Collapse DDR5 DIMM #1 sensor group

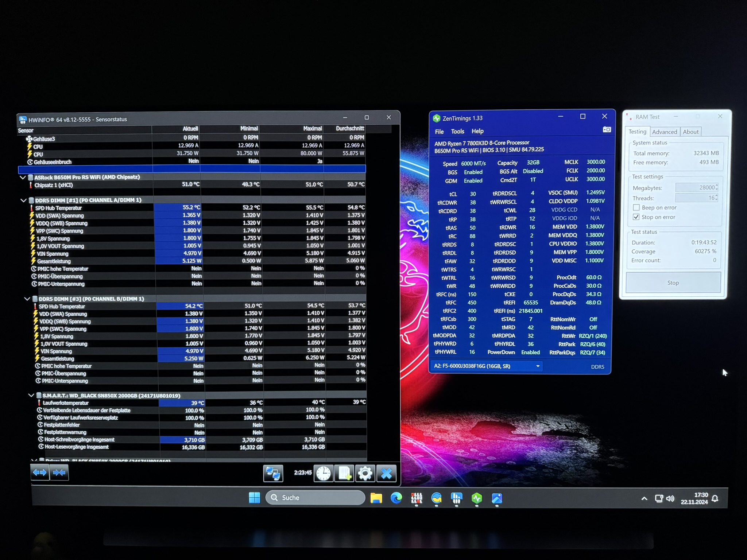click(23, 201)
